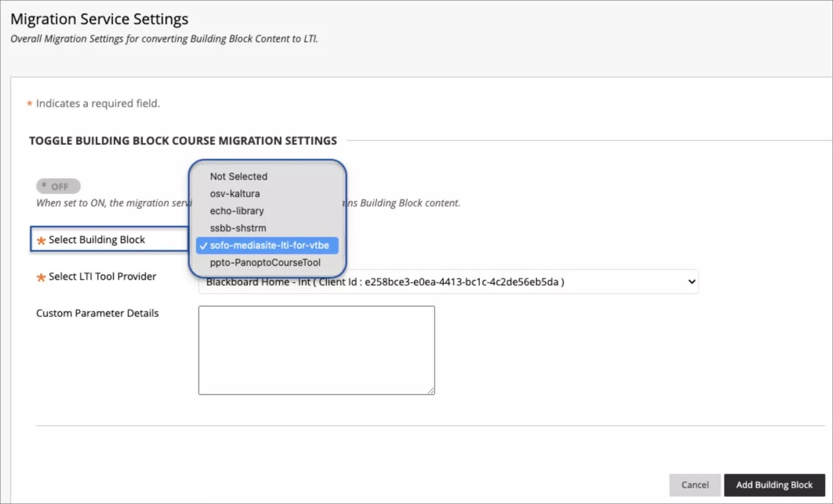Toggle the migration service switch from OFF
The image size is (833, 504).
58,186
